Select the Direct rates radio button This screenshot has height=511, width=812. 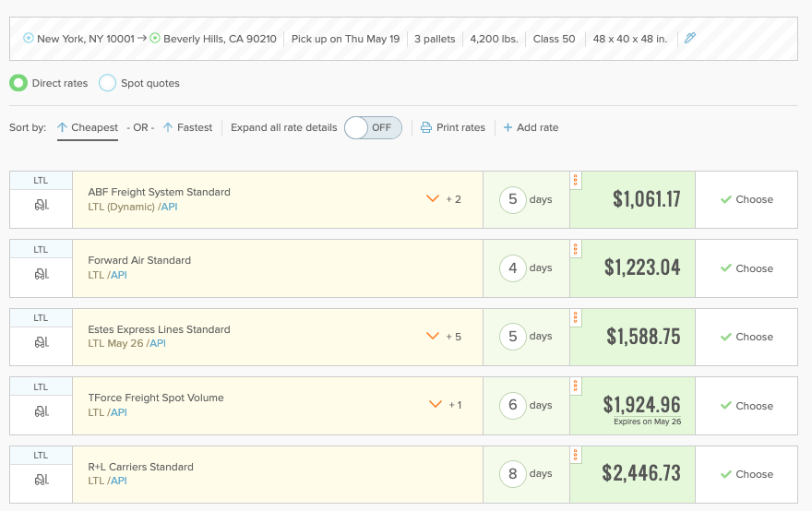click(x=18, y=83)
